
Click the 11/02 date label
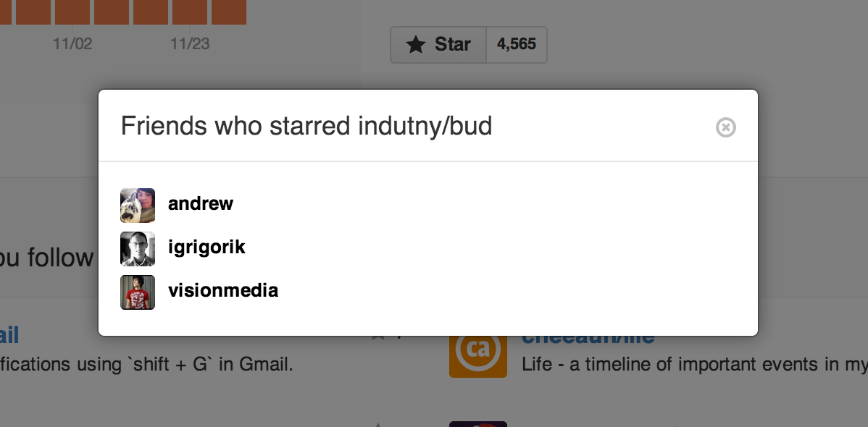click(x=72, y=44)
